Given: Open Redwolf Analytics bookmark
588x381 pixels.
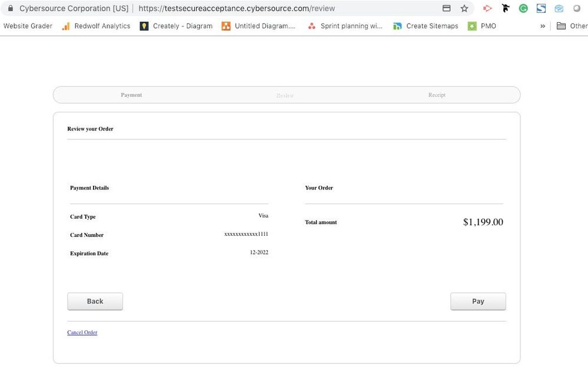Looking at the screenshot, I should pyautogui.click(x=96, y=26).
